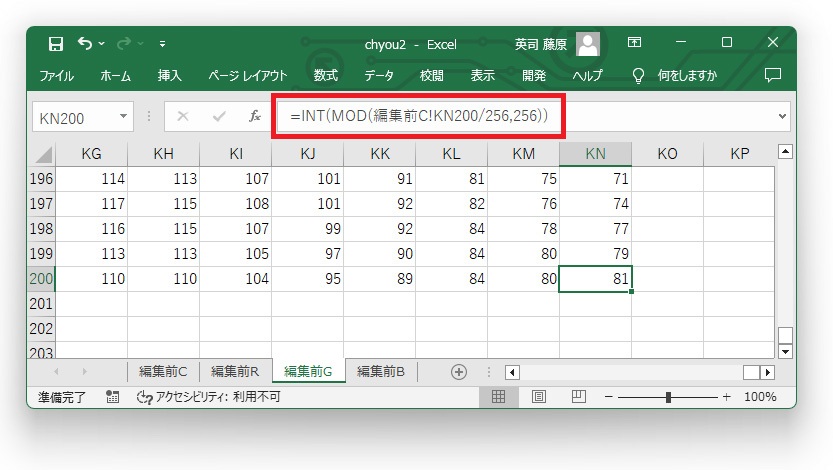Viewport: 833px width, 470px height.
Task: Switch to Page Layout view icon
Action: pos(539,397)
